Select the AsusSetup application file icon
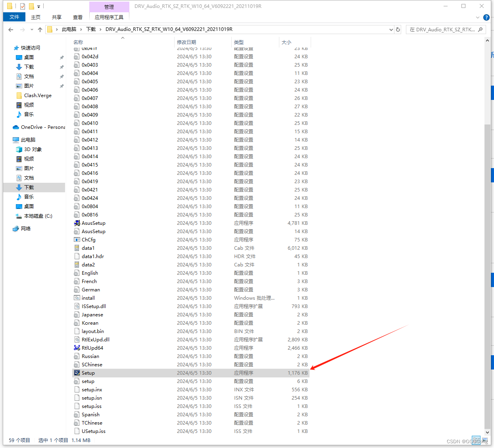This screenshot has height=448, width=494. (77, 223)
